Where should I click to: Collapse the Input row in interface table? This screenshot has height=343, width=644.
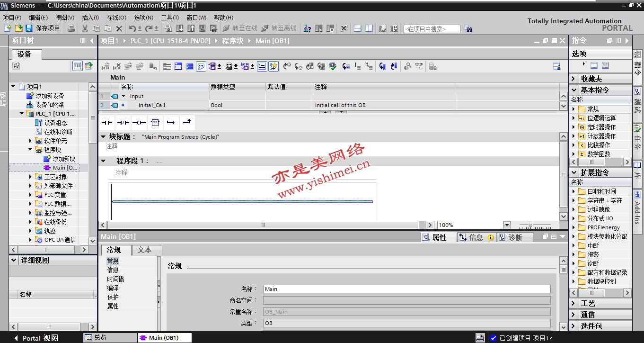click(124, 96)
